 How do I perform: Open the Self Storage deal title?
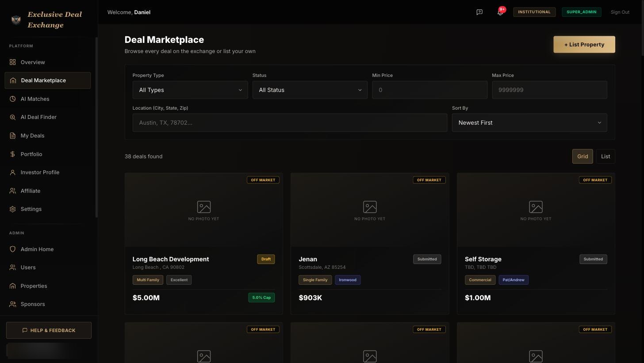pyautogui.click(x=483, y=259)
